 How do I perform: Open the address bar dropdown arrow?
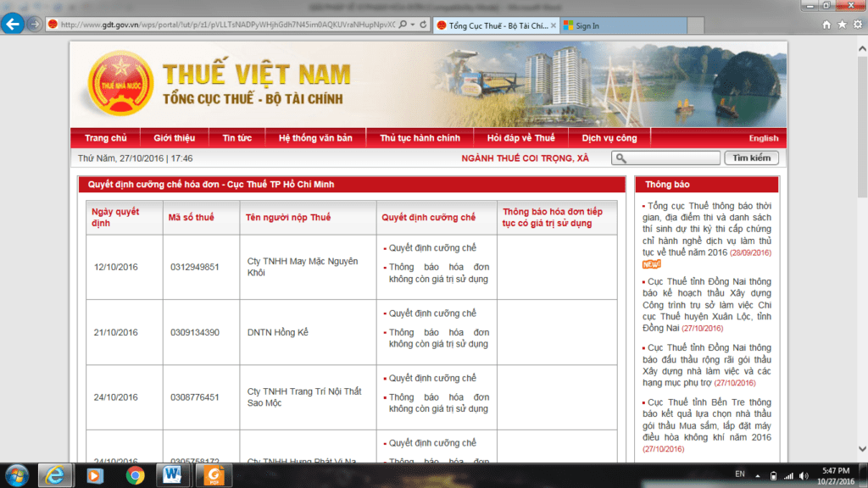[x=413, y=25]
